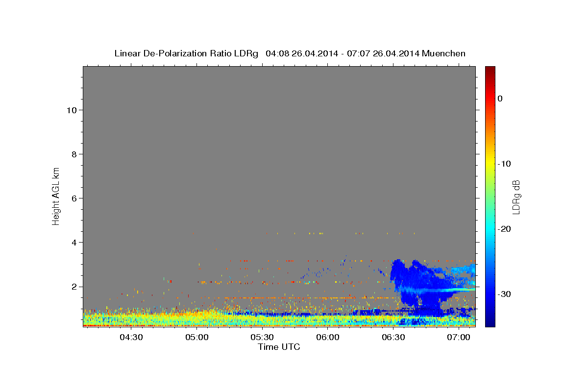The height and width of the screenshot is (392, 588).
Task: Click the 06:30 time tick label
Action: [393, 338]
